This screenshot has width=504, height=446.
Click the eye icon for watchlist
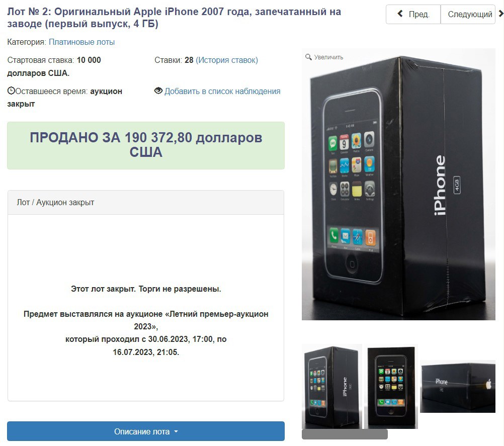[x=158, y=91]
